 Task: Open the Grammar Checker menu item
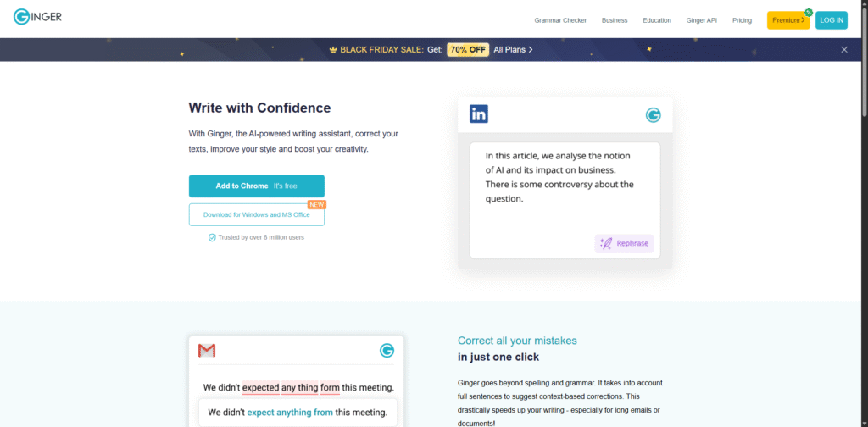point(560,20)
